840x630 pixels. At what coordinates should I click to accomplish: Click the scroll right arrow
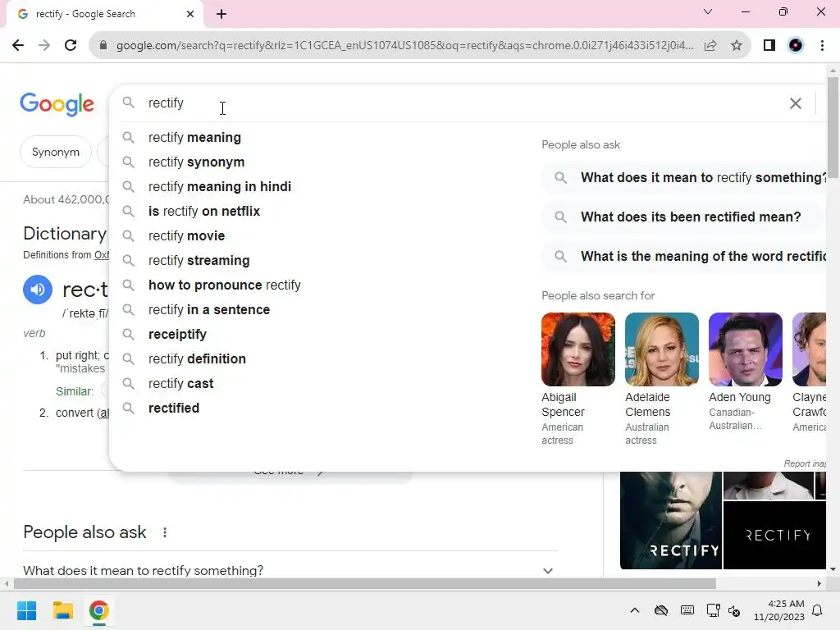[819, 583]
